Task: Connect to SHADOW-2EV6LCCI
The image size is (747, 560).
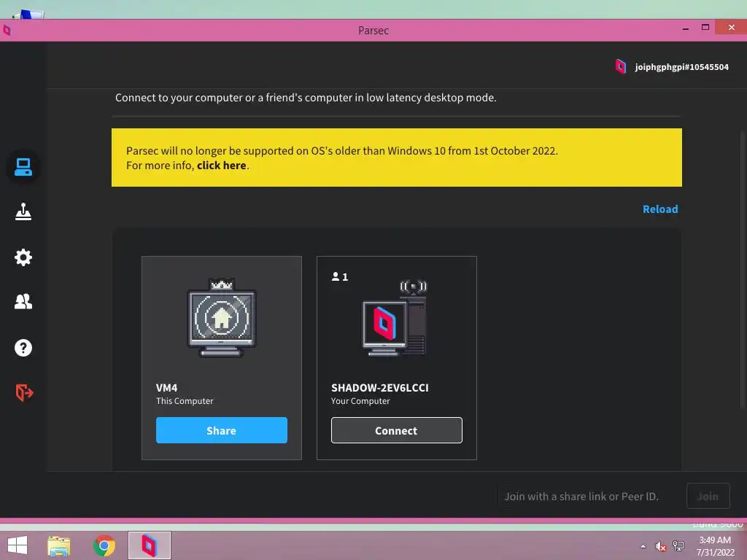Action: pyautogui.click(x=396, y=430)
